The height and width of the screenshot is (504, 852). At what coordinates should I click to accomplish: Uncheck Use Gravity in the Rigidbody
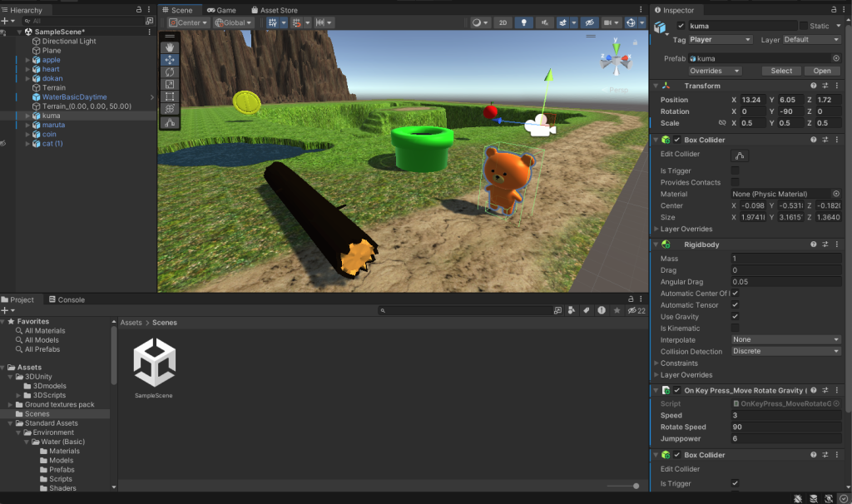pyautogui.click(x=735, y=317)
